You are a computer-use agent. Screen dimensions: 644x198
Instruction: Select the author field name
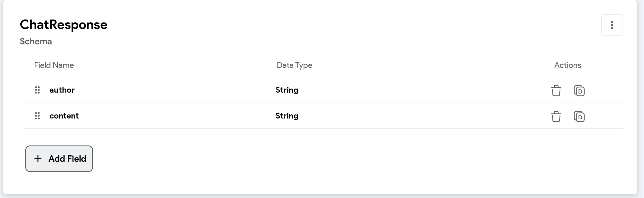click(62, 90)
